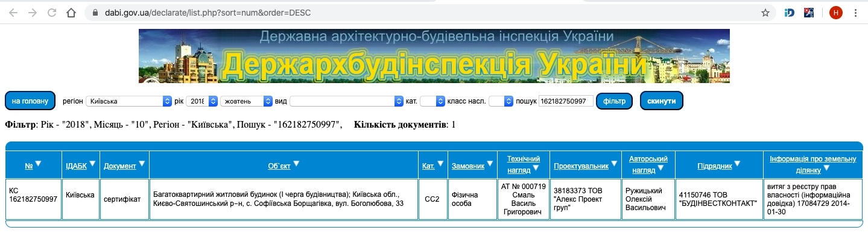The image size is (868, 233).
Task: Open the класс насл. dropdown
Action: pyautogui.click(x=501, y=101)
